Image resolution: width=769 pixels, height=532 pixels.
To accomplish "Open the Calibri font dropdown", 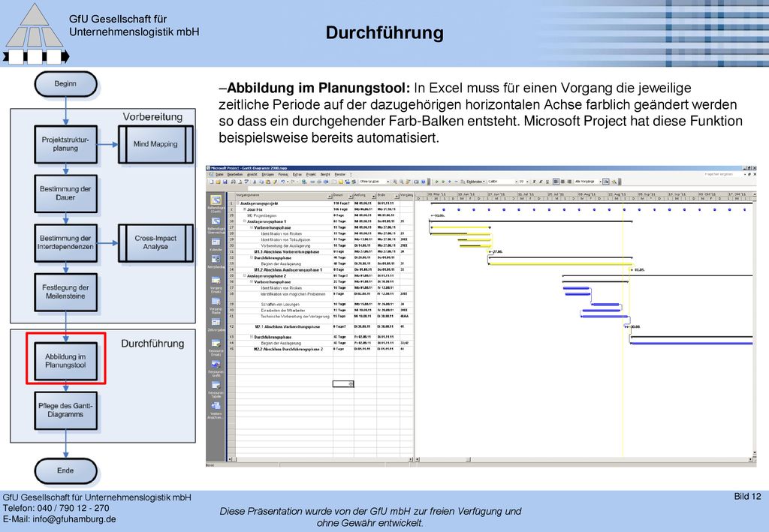I will [516, 182].
